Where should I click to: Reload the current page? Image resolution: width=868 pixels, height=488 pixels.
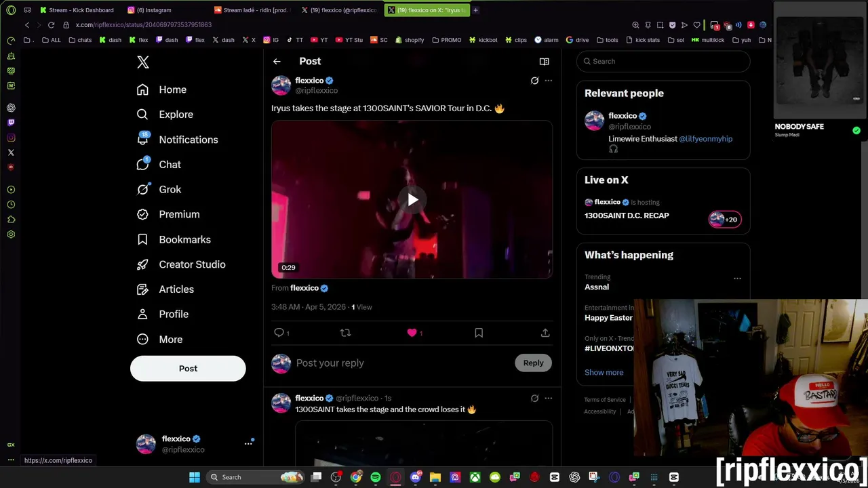click(51, 25)
